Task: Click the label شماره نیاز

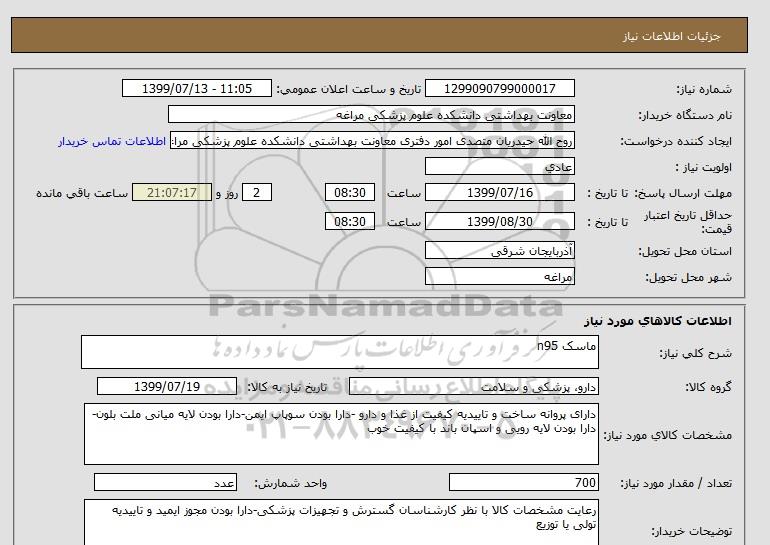Action: pos(704,89)
